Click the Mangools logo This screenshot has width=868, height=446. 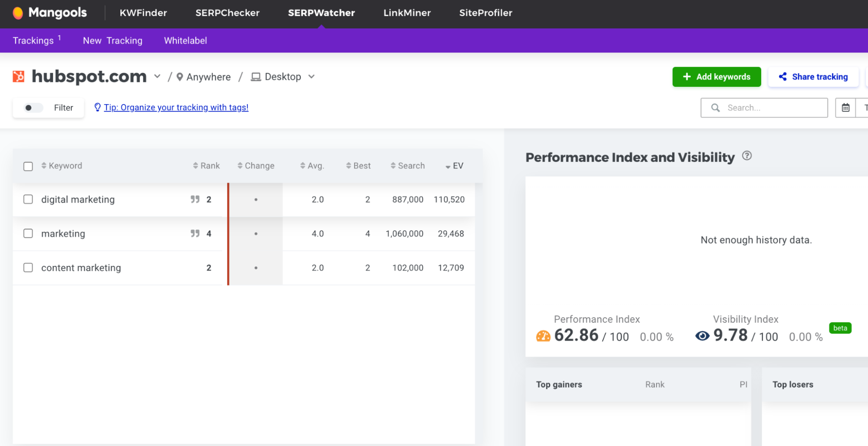tap(50, 13)
